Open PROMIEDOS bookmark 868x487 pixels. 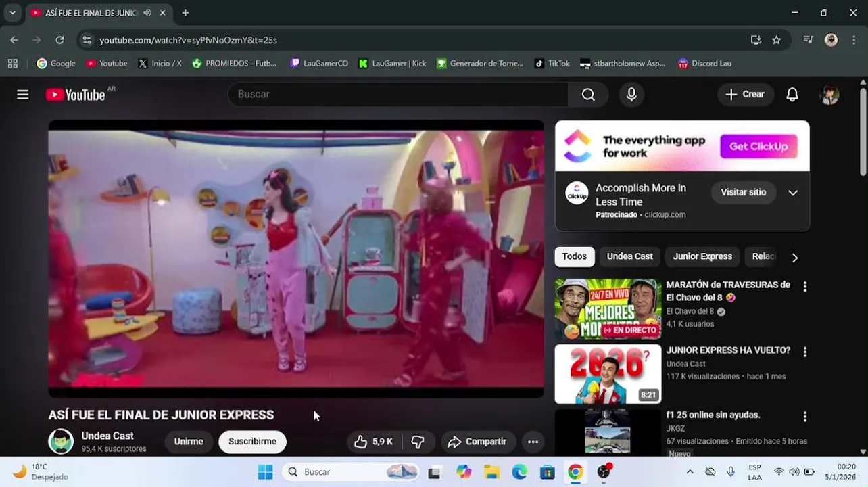point(234,64)
